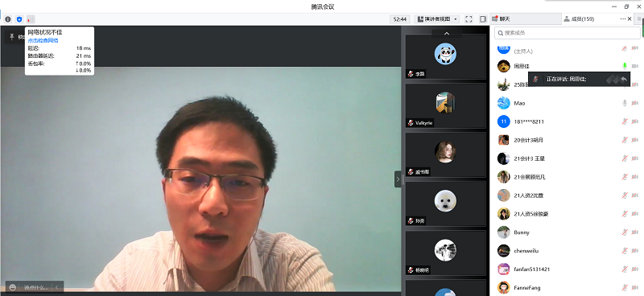Toggle Mao's microphone icon
This screenshot has height=296, width=644.
[625, 103]
